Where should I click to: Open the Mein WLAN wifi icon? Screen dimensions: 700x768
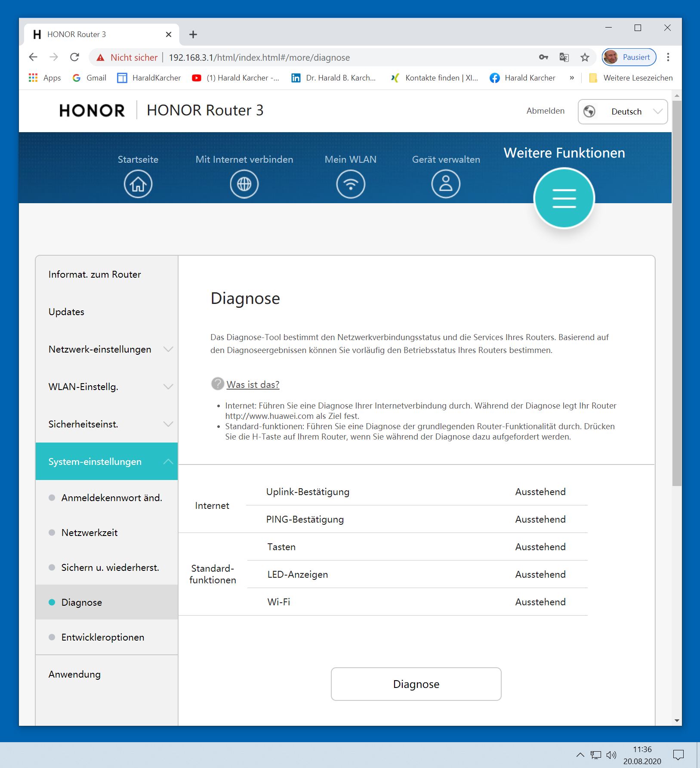(x=351, y=184)
